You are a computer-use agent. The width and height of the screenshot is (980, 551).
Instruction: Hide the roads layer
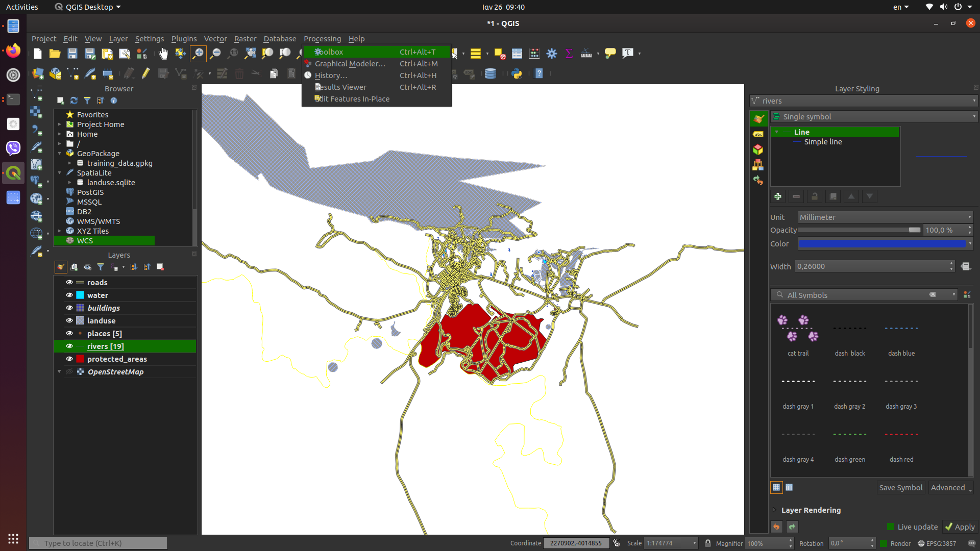[69, 282]
